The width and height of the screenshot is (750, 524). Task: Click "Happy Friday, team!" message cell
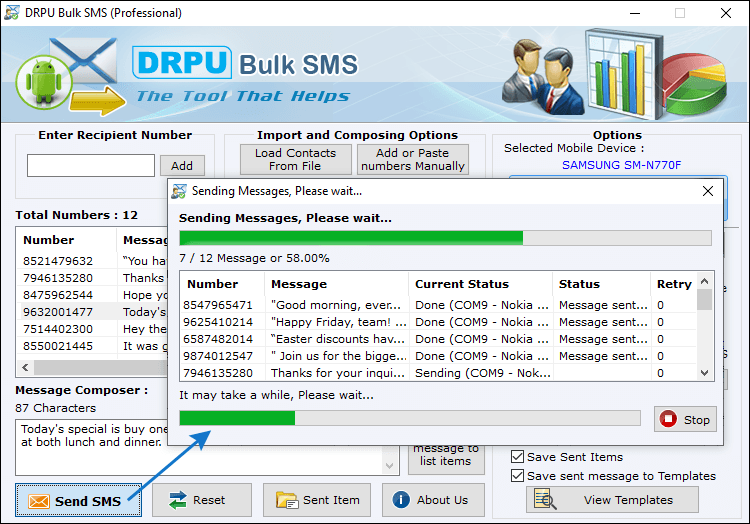tap(339, 322)
